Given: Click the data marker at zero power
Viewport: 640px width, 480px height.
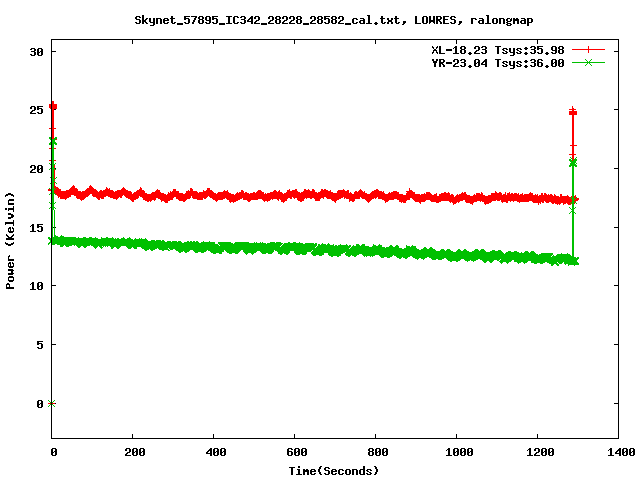Looking at the screenshot, I should [x=51, y=404].
